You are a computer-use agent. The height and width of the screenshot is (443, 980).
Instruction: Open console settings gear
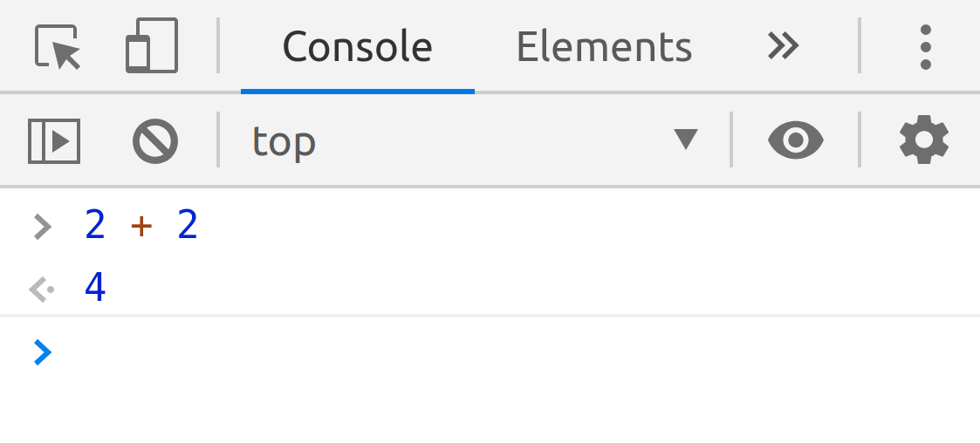[923, 140]
